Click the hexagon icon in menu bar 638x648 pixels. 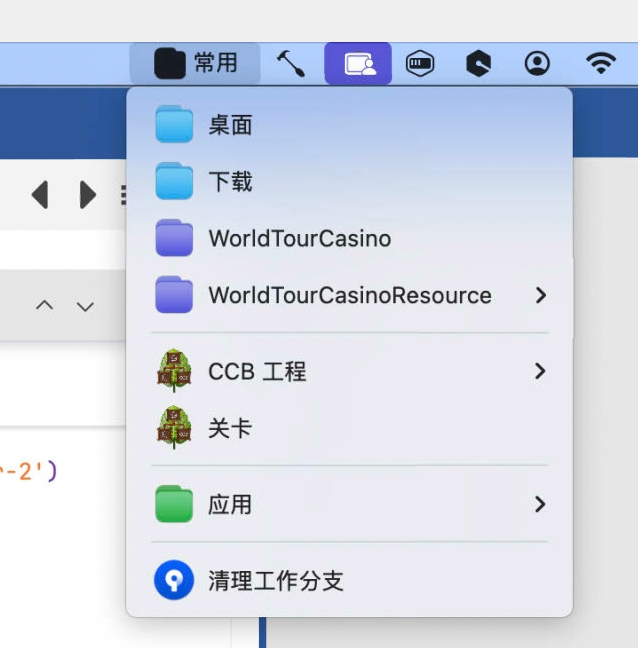point(478,64)
